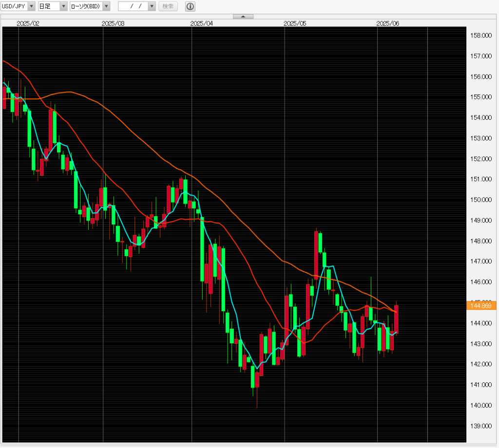Click the 2025/03 date axis label
The width and height of the screenshot is (499, 448).
113,23
